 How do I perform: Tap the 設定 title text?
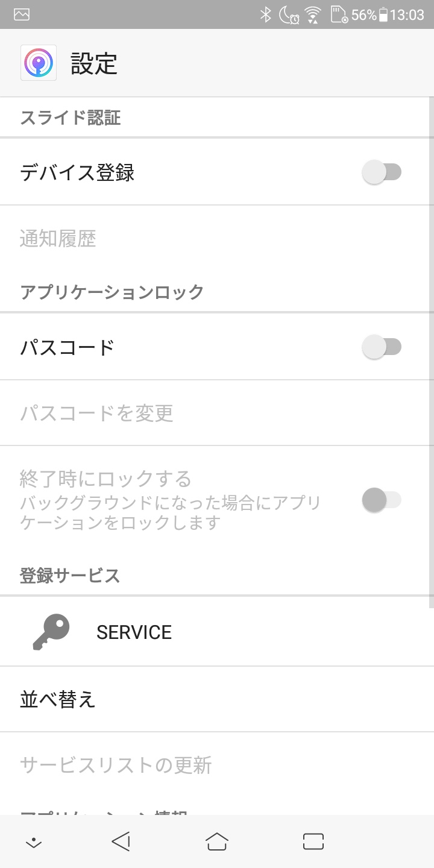[x=94, y=63]
